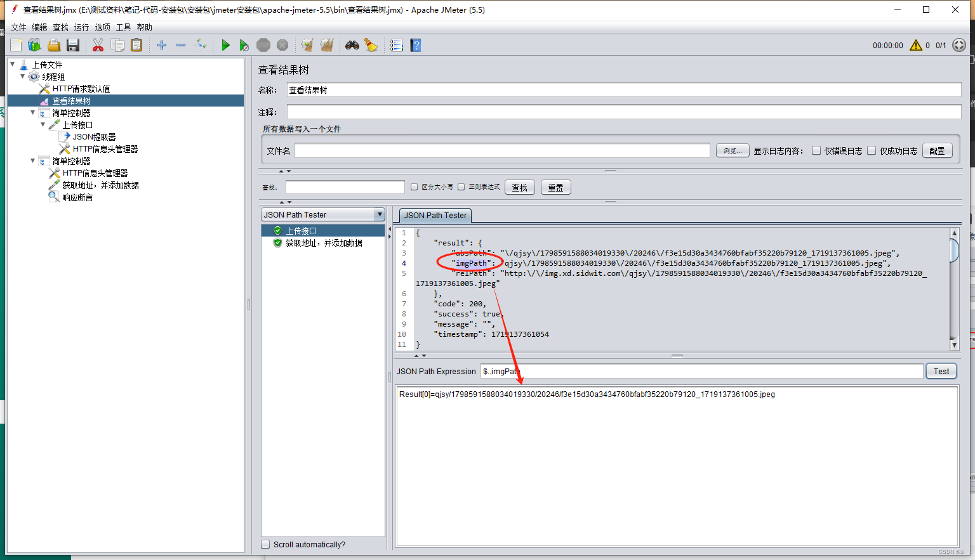Collapse the first 简单控制器 node
The height and width of the screenshot is (560, 975).
click(x=32, y=112)
